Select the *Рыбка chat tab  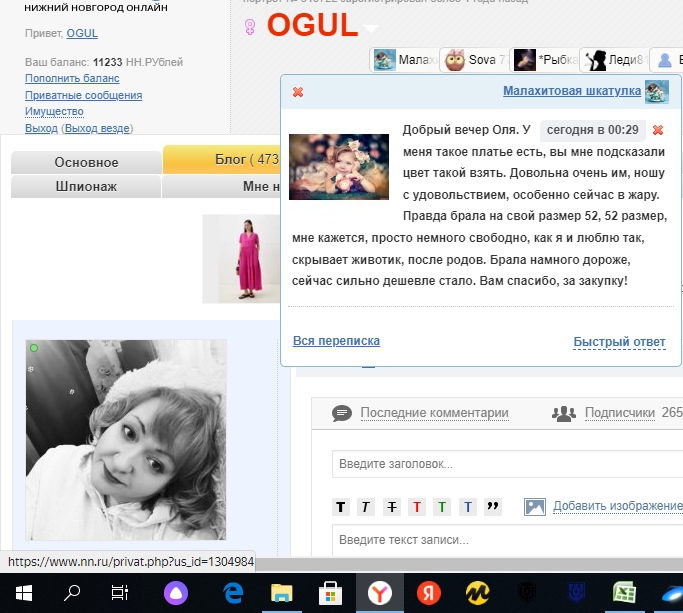[544, 60]
